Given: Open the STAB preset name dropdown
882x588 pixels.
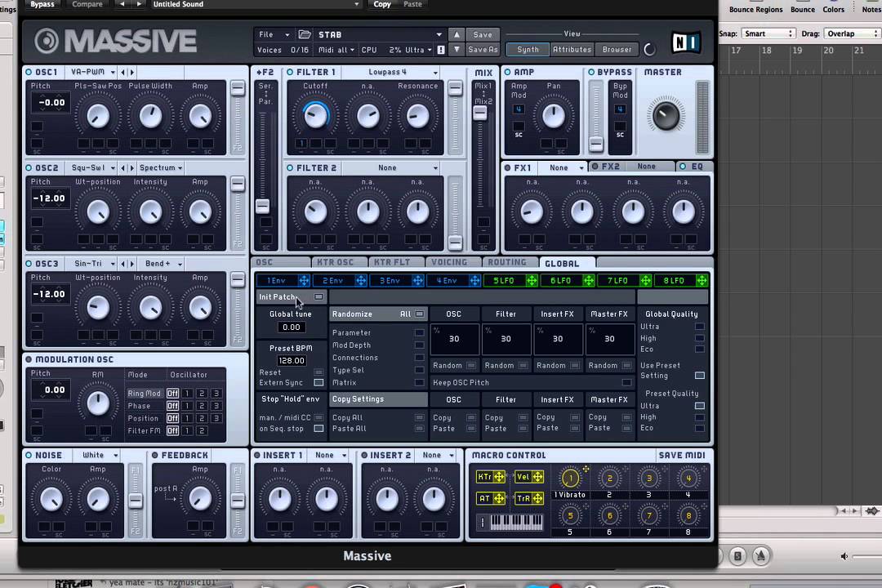Looking at the screenshot, I should (x=380, y=35).
